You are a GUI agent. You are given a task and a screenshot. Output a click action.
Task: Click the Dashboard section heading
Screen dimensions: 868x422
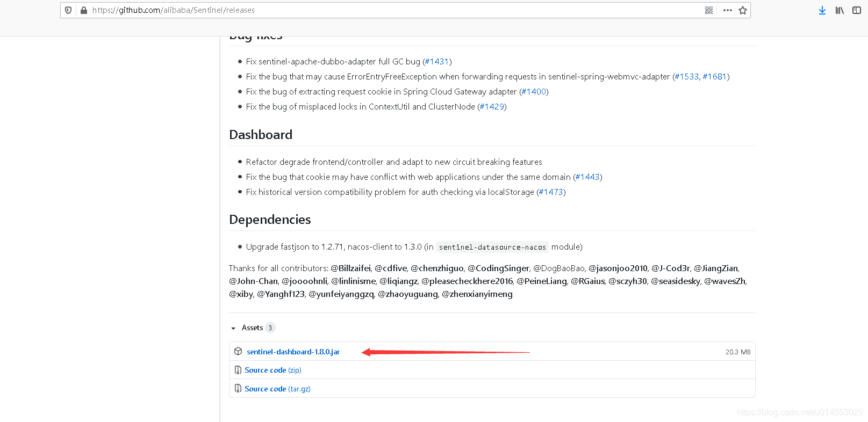[261, 135]
